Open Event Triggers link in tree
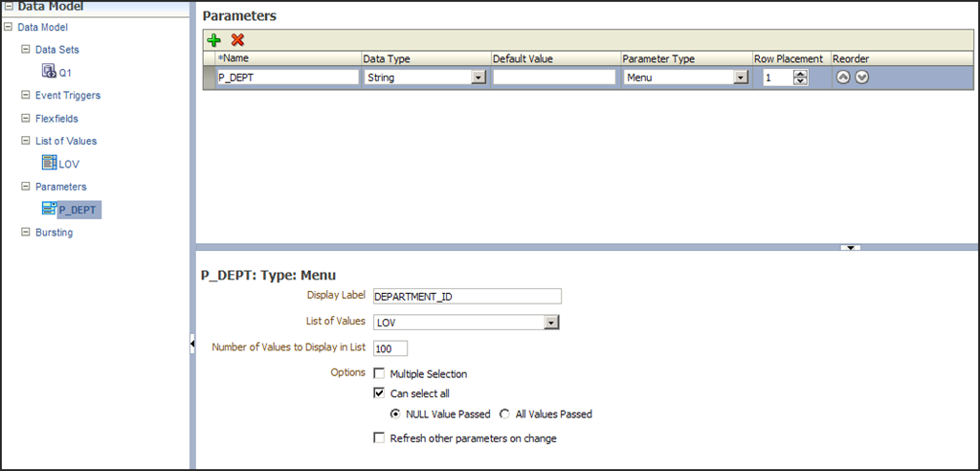Viewport: 980px width, 471px height. [x=68, y=96]
